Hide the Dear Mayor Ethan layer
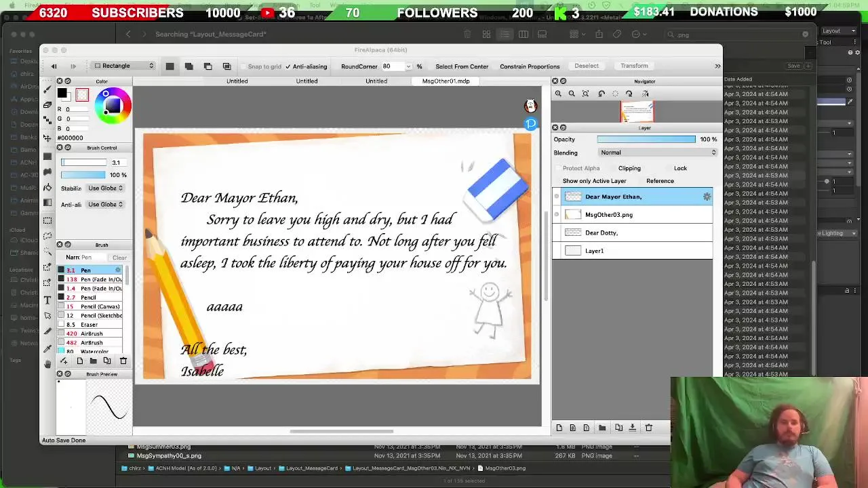 557,197
